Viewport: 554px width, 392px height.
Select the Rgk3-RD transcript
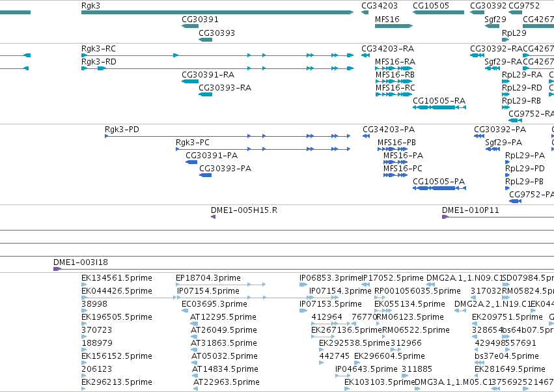[217, 68]
